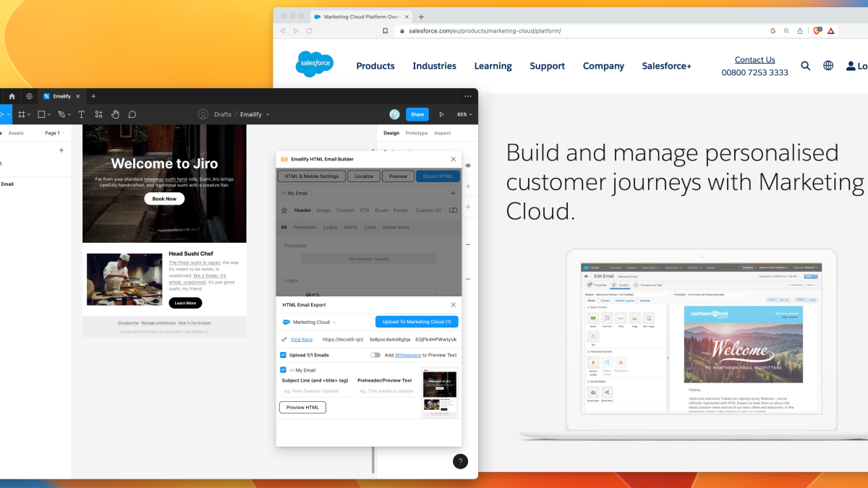Expand the My Email dropdown in Emailify
The height and width of the screenshot is (488, 868).
coord(297,193)
